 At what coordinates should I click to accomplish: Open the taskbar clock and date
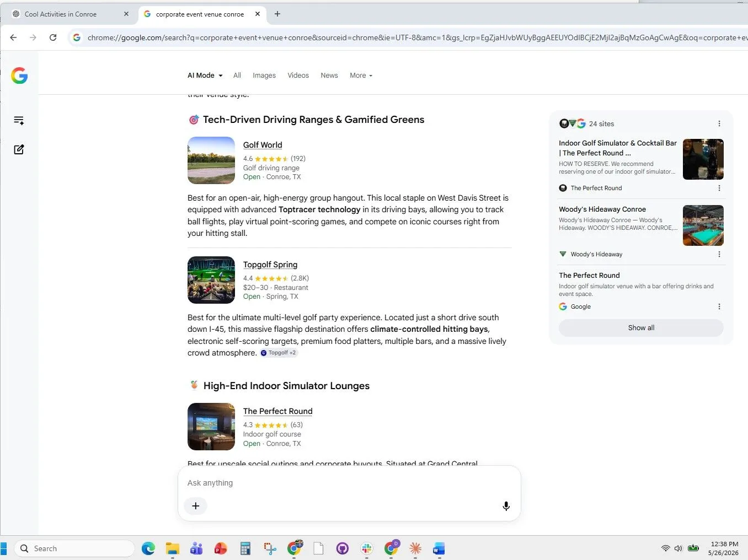(724, 548)
